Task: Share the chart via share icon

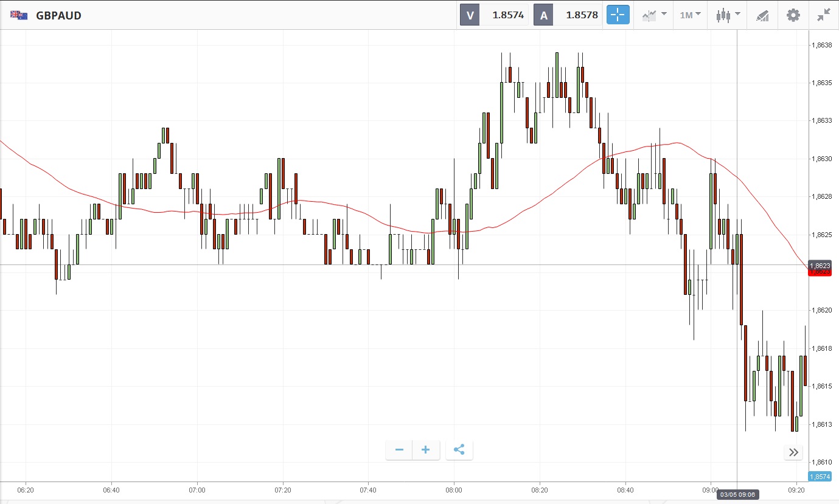Action: 459,450
